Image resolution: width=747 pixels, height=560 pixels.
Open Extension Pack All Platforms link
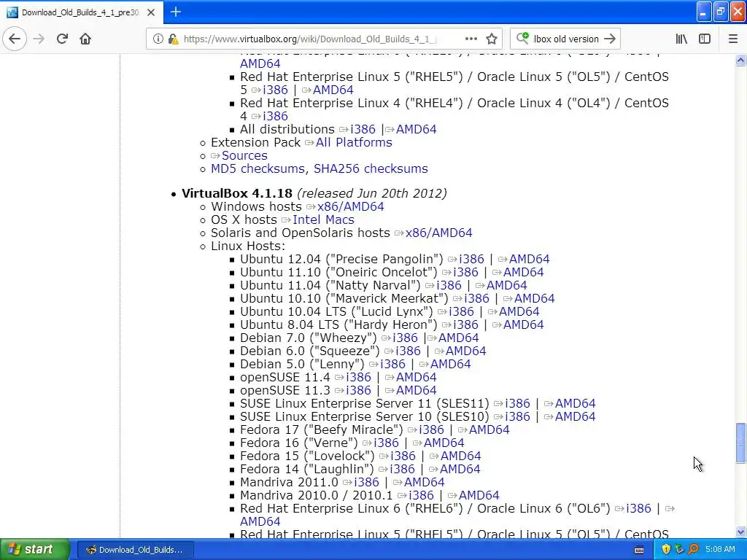[354, 142]
